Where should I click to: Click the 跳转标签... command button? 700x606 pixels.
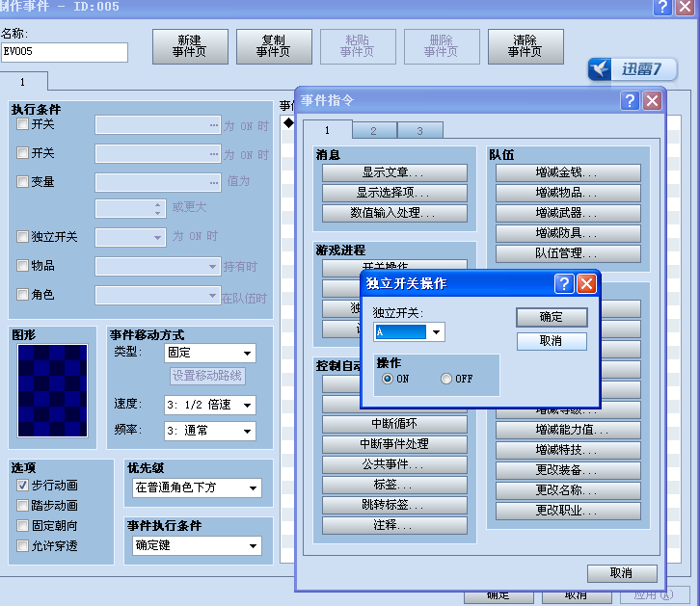(x=394, y=505)
